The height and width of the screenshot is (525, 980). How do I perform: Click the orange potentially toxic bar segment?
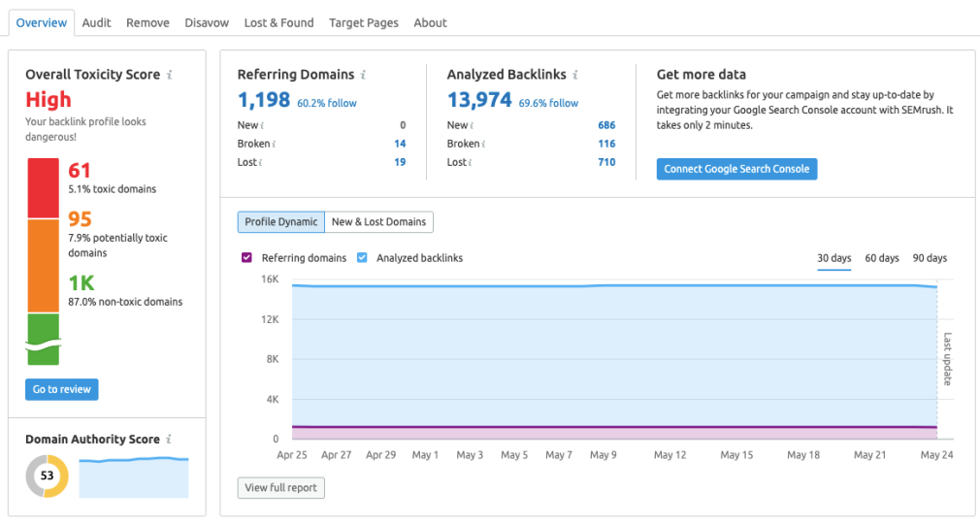(43, 266)
